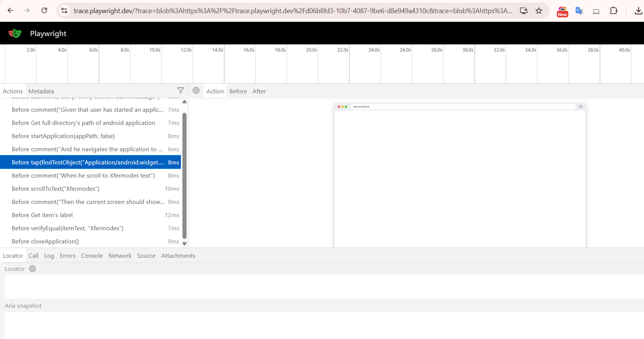The height and width of the screenshot is (339, 644).
Task: Click the filter icon in Actions panel
Action: [180, 90]
